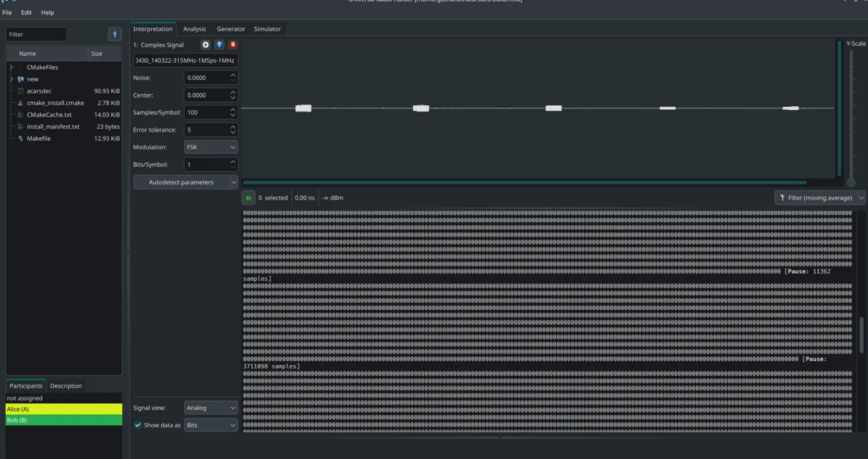Image resolution: width=868 pixels, height=459 pixels.
Task: Switch to the Simulator tab
Action: click(x=268, y=29)
